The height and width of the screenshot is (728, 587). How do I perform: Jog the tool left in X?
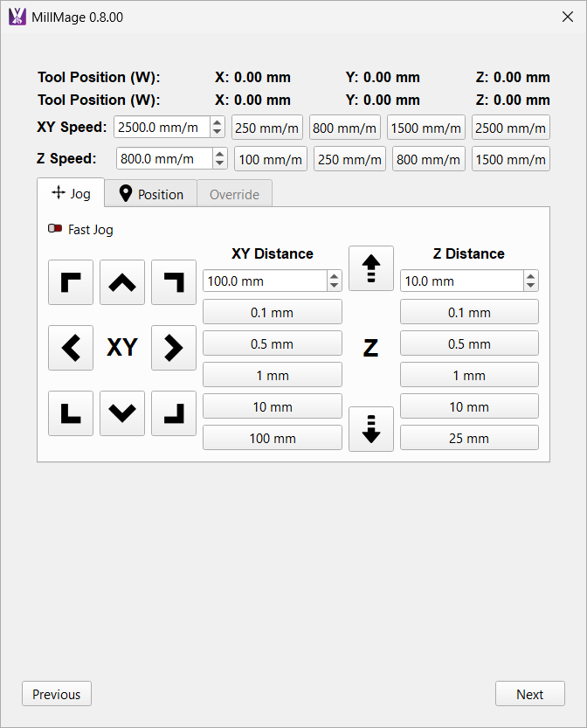pos(71,348)
